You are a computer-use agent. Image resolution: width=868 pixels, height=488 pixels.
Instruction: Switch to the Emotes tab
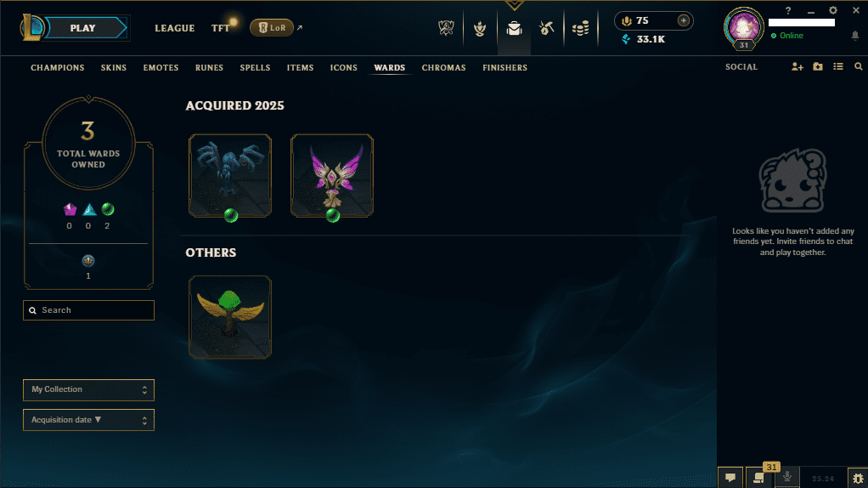point(161,67)
